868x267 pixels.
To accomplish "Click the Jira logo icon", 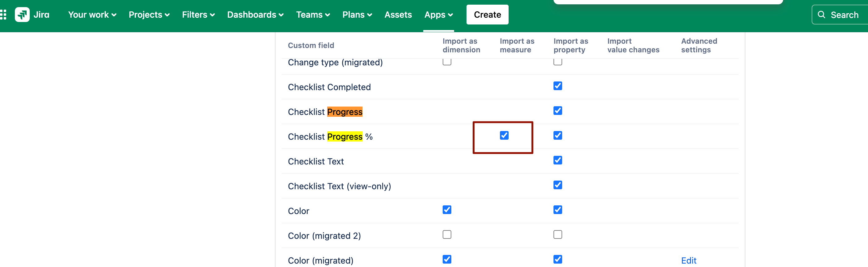I will pos(22,15).
